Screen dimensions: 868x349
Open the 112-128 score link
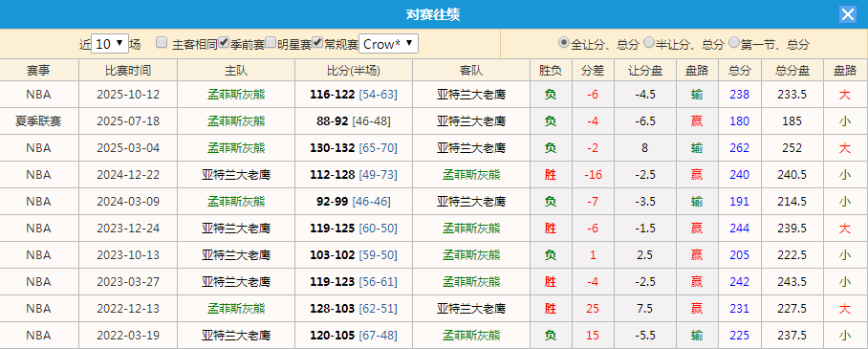(332, 175)
